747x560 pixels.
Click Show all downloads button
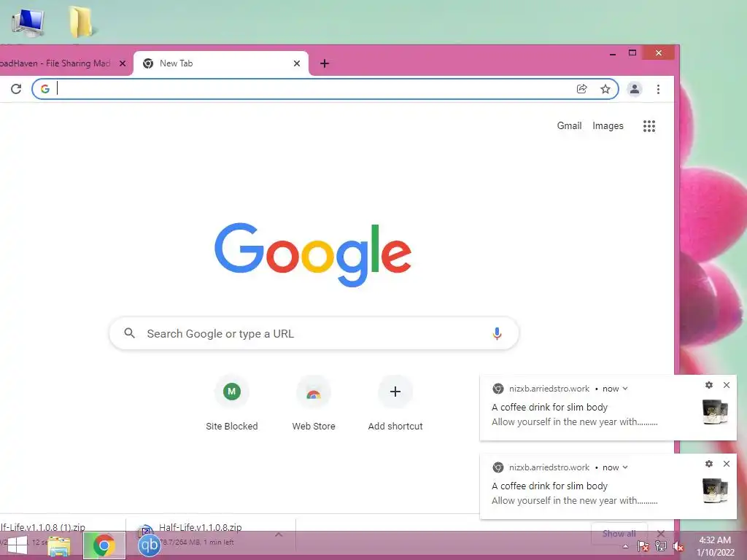tap(619, 533)
